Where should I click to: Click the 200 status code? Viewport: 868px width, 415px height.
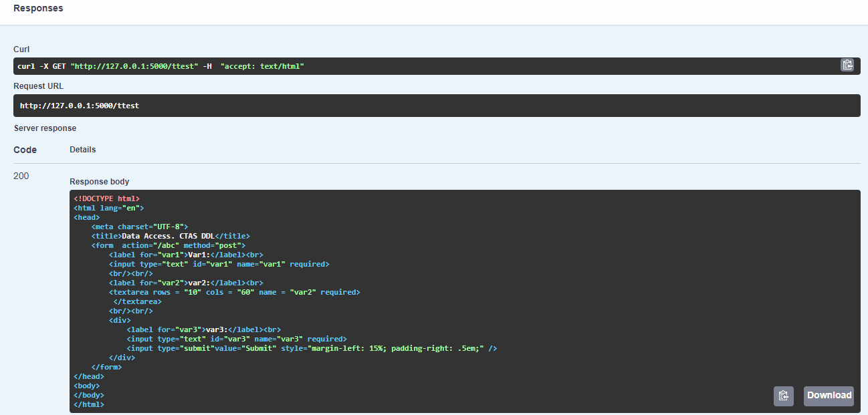(x=21, y=176)
